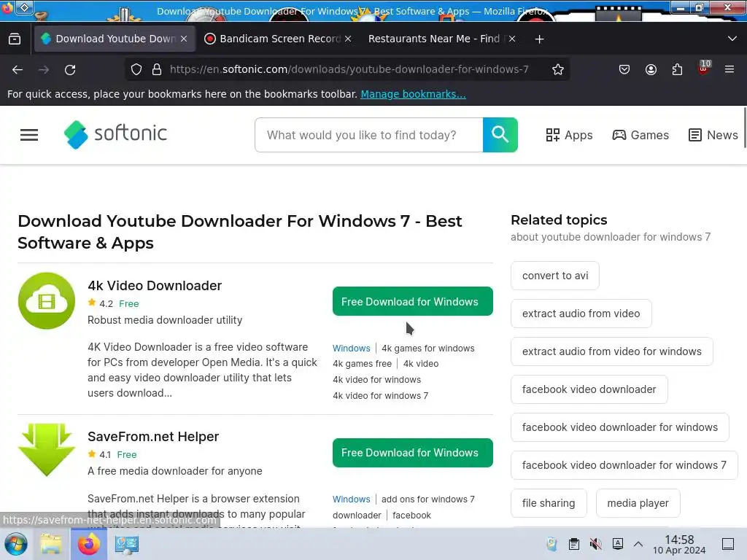Click the uBlock extension badge icon

703,69
